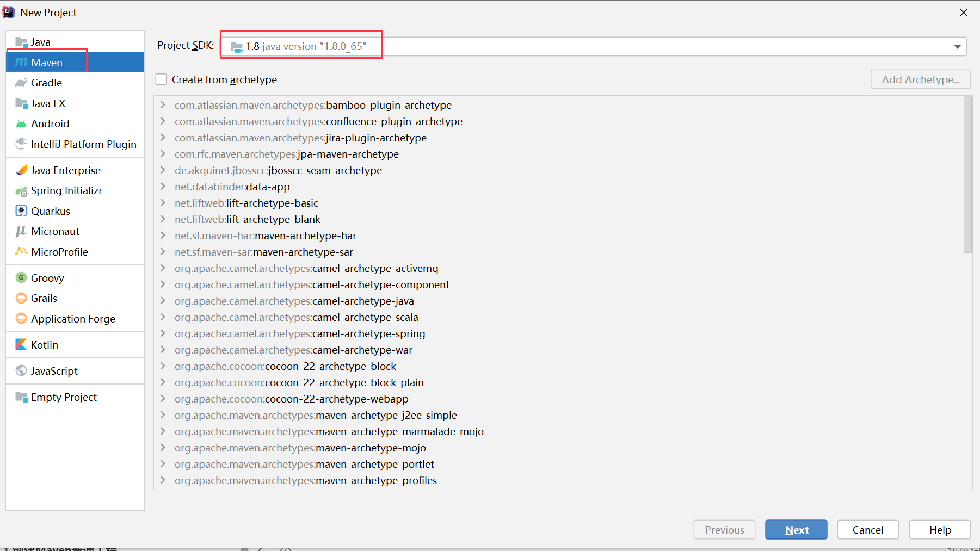980x551 pixels.
Task: Select maven-archetype-sar list row
Action: click(559, 252)
